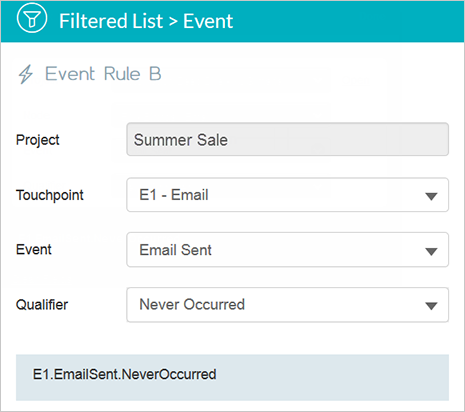Select the E1 - Email touchpoint box

click(x=287, y=195)
